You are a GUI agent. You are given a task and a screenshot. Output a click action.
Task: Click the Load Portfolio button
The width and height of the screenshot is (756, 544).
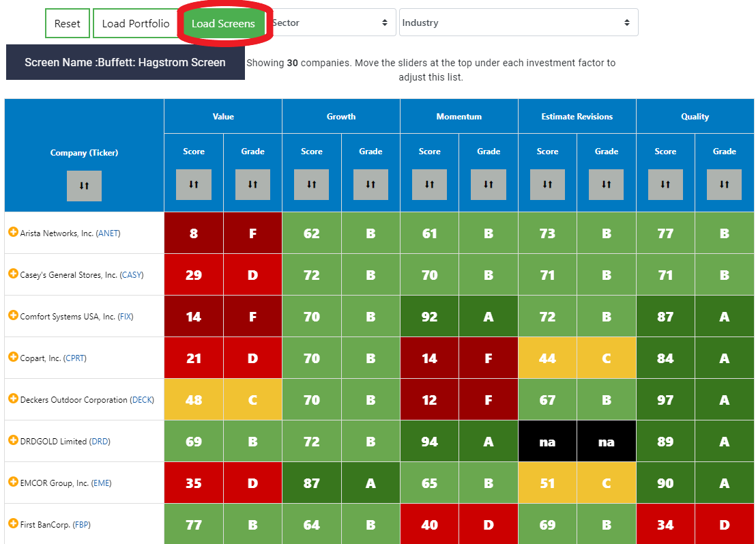(136, 23)
